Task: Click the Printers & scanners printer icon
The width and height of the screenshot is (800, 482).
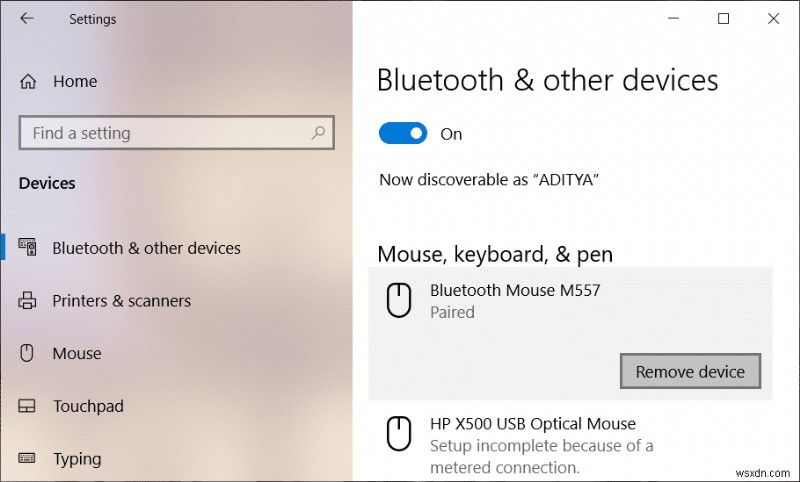Action: click(x=28, y=301)
